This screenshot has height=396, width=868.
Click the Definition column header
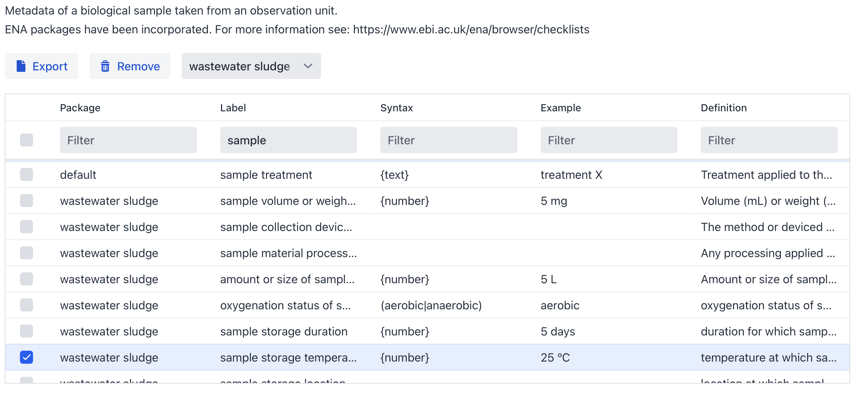[724, 108]
